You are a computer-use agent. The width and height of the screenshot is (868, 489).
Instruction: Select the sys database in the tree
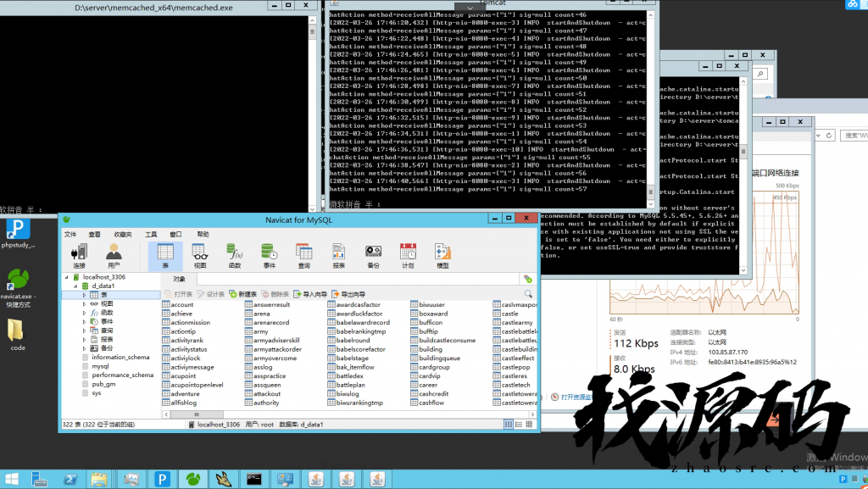tap(97, 392)
